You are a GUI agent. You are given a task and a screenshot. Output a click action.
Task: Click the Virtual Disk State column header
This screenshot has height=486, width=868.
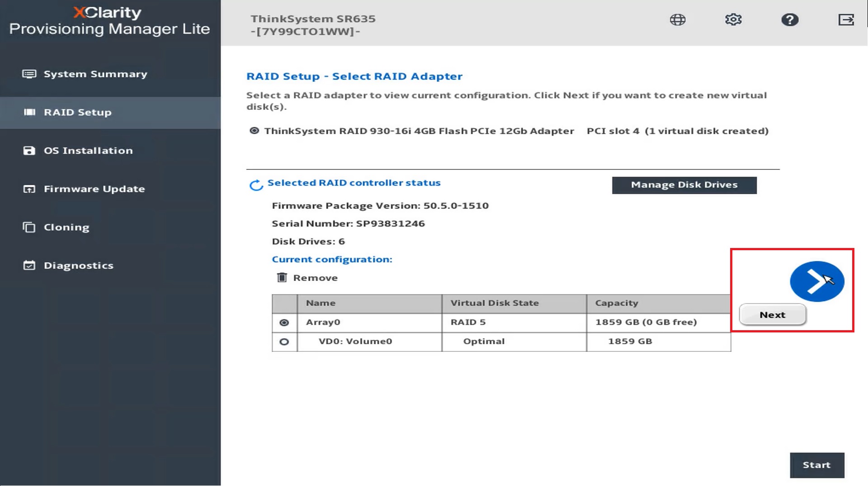tap(514, 303)
